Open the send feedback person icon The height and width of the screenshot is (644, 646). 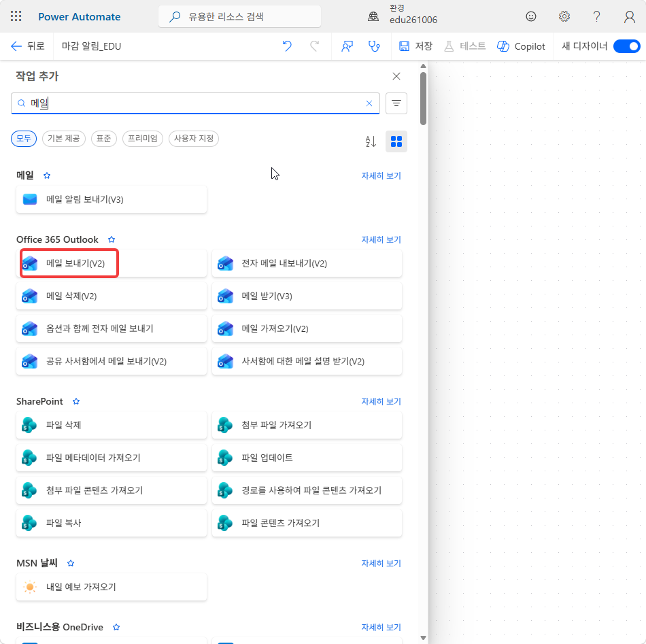(x=347, y=46)
